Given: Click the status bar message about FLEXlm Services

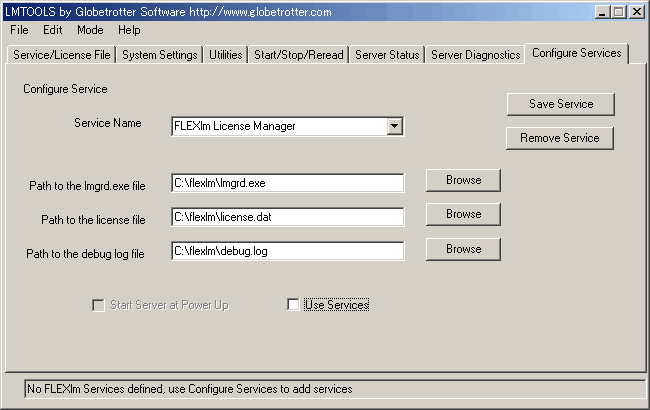Looking at the screenshot, I should point(189,389).
